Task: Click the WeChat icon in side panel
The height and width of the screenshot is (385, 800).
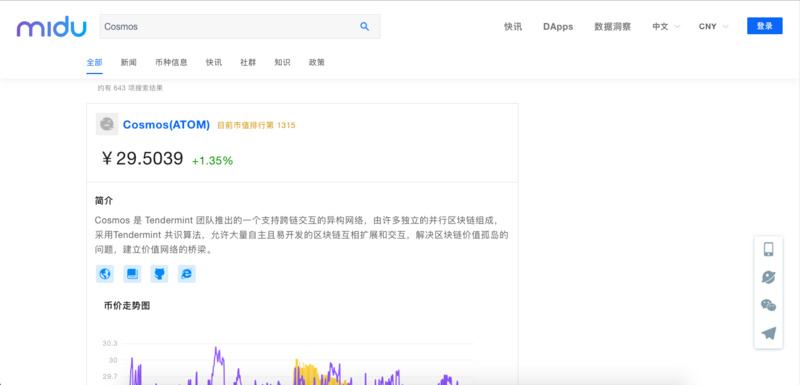Action: click(x=768, y=305)
